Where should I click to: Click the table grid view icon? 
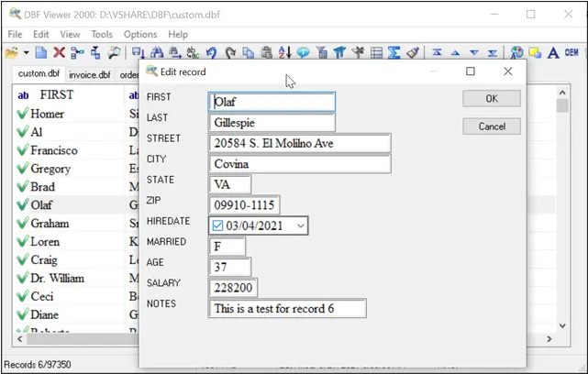point(376,52)
